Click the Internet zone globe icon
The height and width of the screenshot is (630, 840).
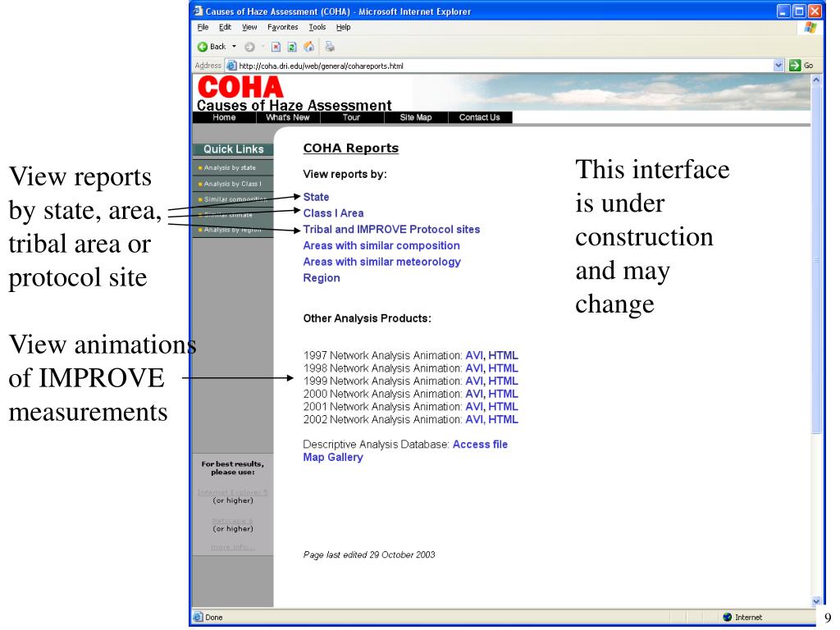tap(727, 617)
